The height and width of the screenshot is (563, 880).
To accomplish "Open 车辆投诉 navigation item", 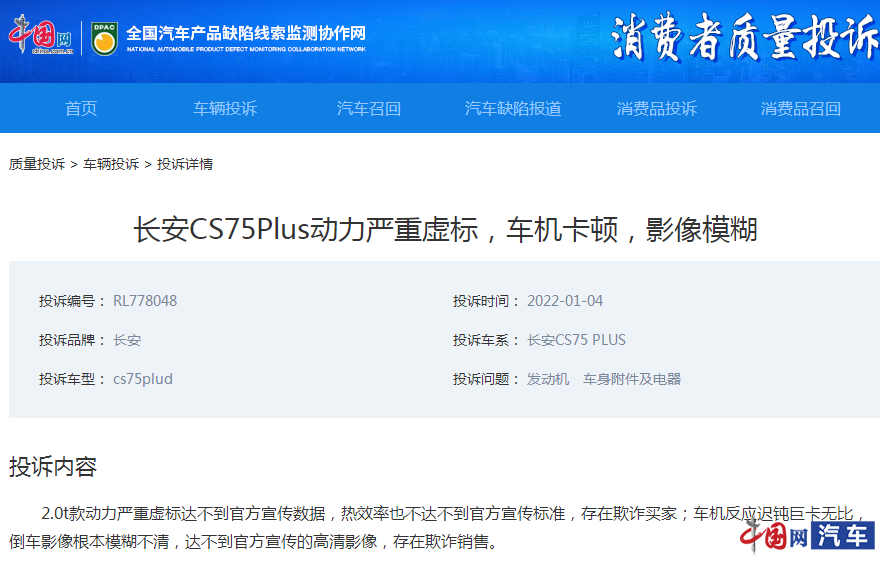I will (225, 108).
